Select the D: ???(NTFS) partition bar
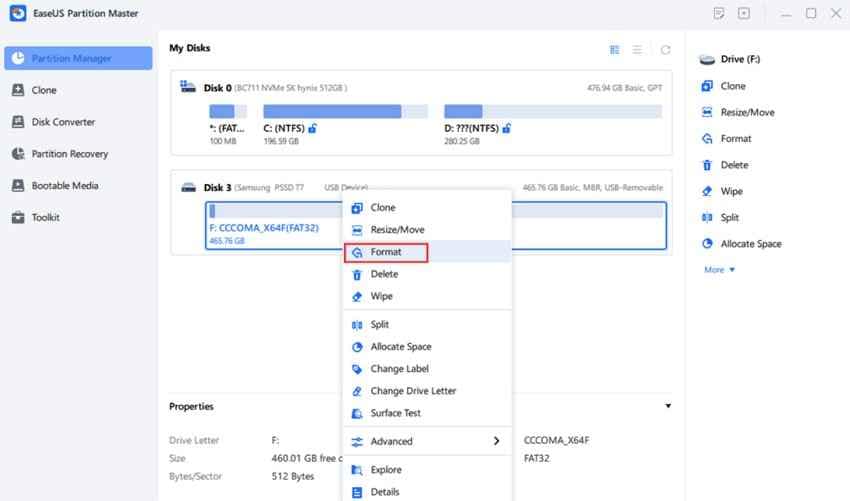850x501 pixels. (x=553, y=112)
